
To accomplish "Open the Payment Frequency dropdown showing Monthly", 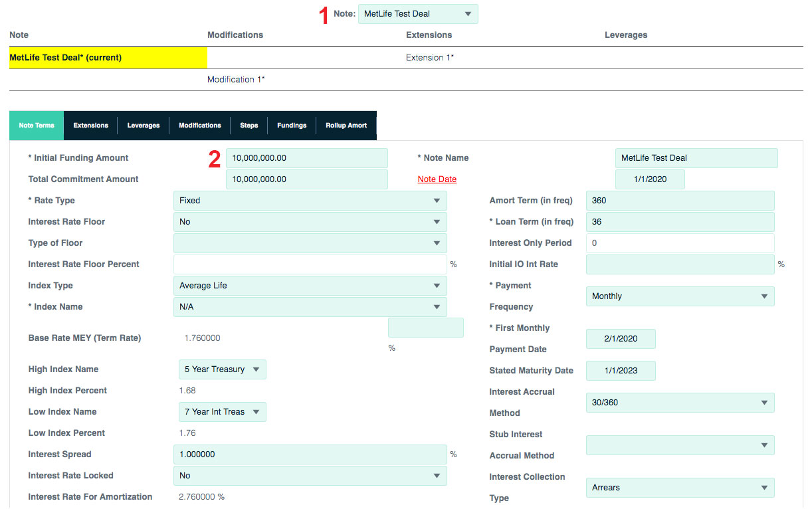I will coord(680,296).
